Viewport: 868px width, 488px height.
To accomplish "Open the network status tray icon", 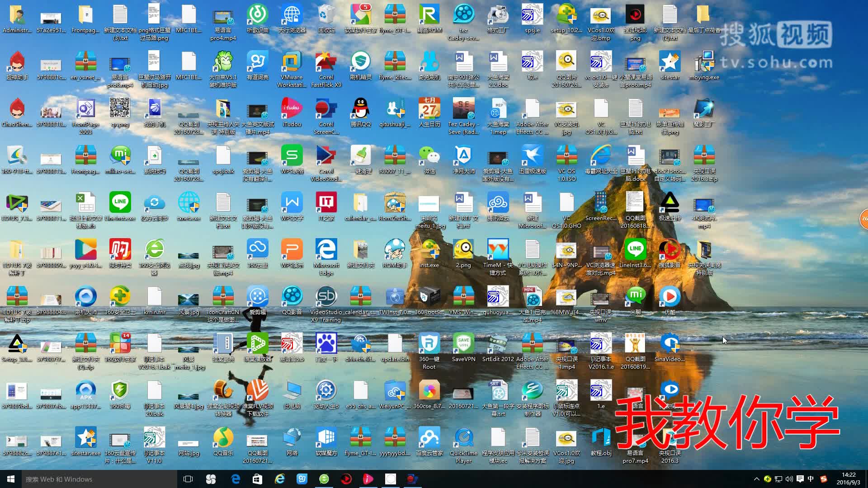I will [778, 479].
